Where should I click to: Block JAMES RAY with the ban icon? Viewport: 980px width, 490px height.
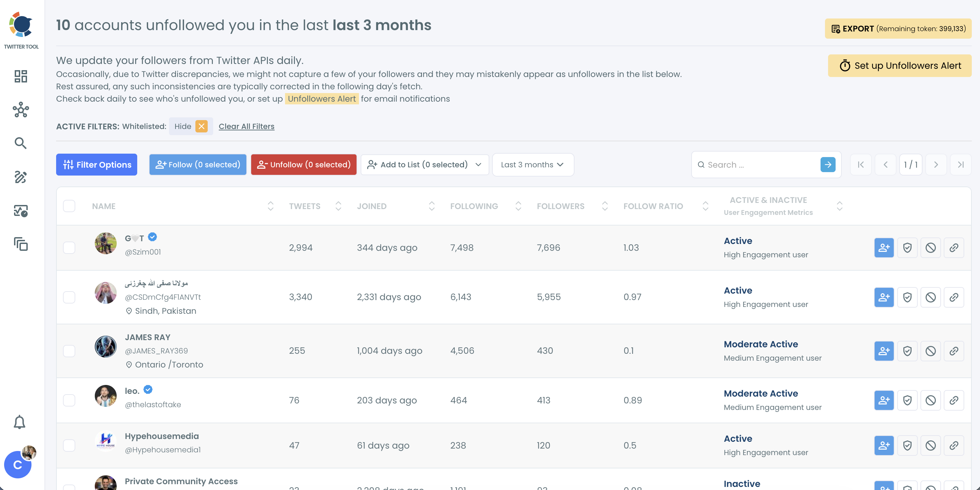pyautogui.click(x=930, y=351)
